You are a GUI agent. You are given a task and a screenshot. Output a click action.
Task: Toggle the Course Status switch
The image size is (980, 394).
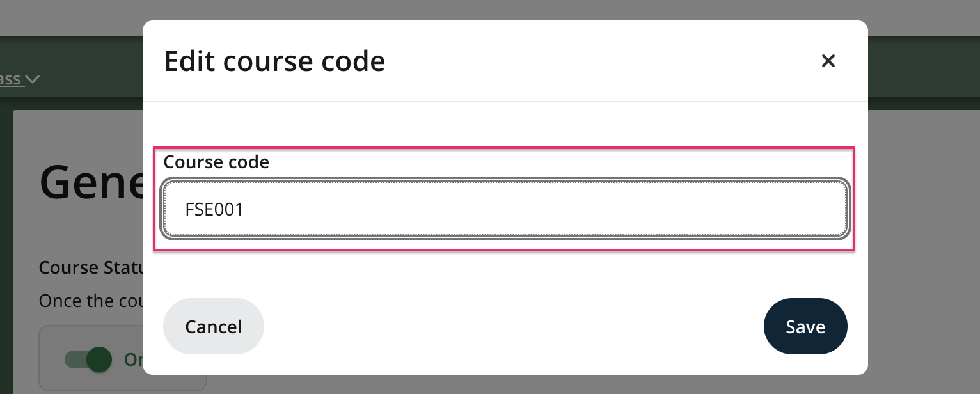pyautogui.click(x=88, y=359)
